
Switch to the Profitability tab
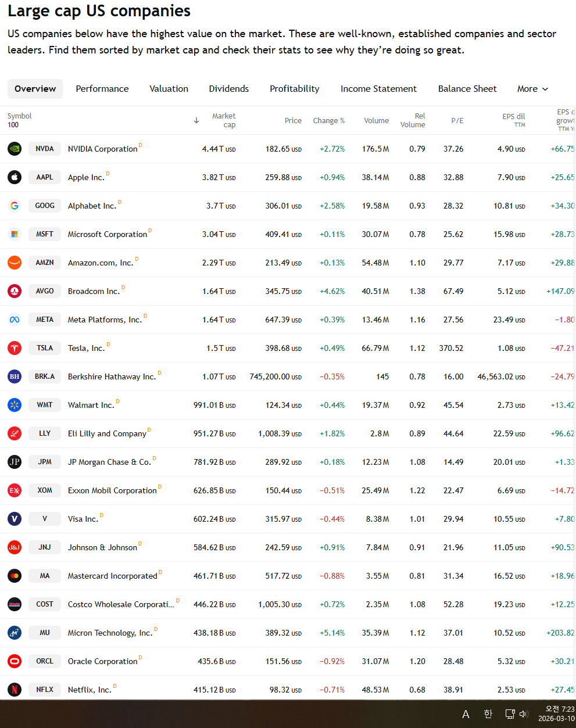295,89
